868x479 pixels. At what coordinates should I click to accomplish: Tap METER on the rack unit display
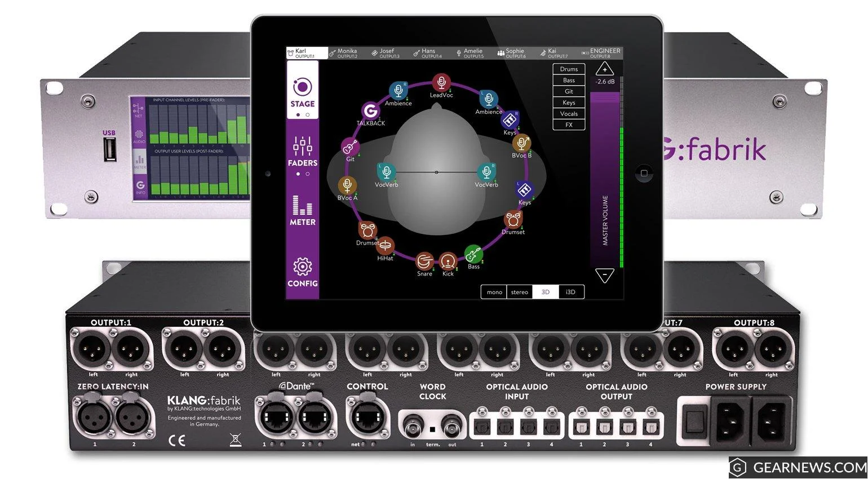(139, 163)
